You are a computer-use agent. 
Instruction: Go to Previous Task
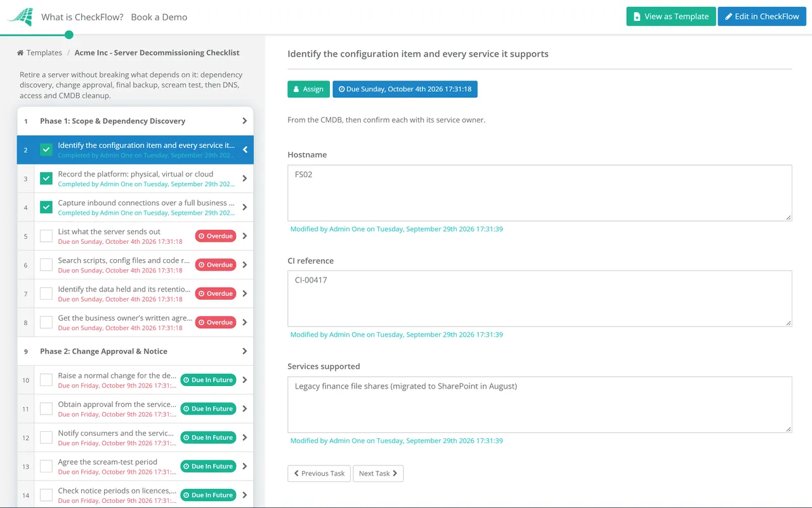(319, 473)
